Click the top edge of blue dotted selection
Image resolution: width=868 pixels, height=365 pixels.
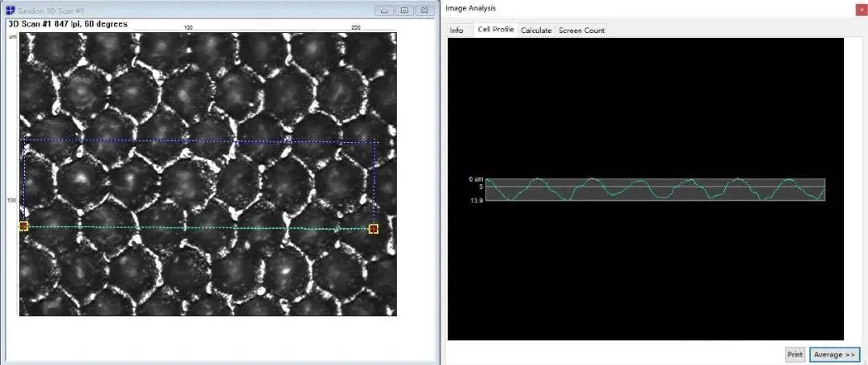201,142
